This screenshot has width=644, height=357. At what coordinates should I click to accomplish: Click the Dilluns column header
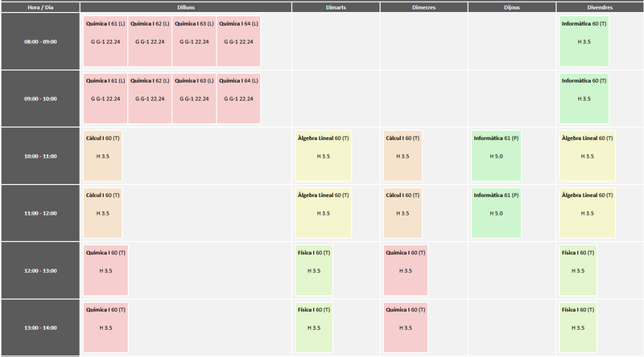186,7
